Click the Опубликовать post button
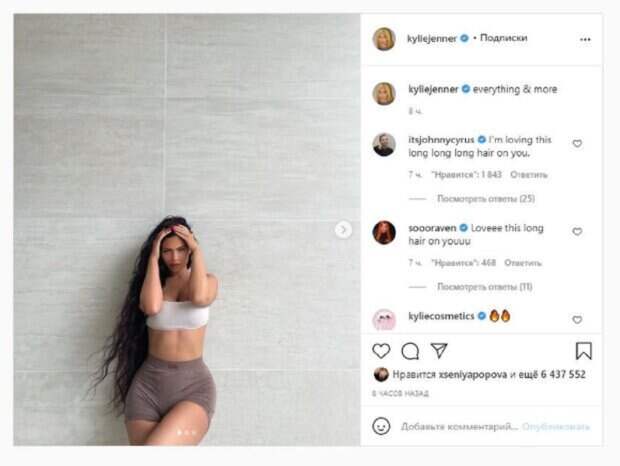 point(556,426)
